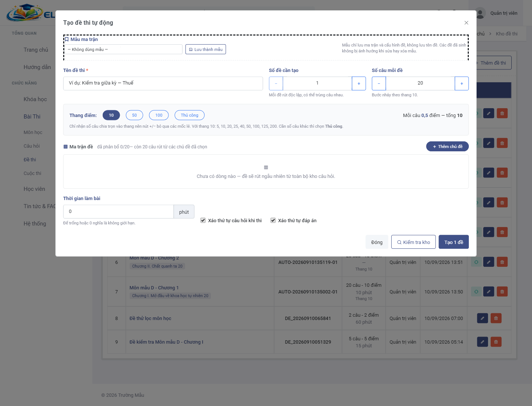Click the Số câu mỗi đề value field
This screenshot has height=406, width=532.
[420, 83]
